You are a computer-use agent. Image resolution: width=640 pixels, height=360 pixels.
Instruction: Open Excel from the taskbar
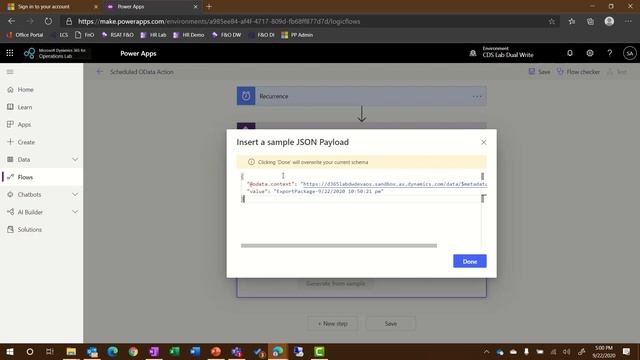[175, 351]
